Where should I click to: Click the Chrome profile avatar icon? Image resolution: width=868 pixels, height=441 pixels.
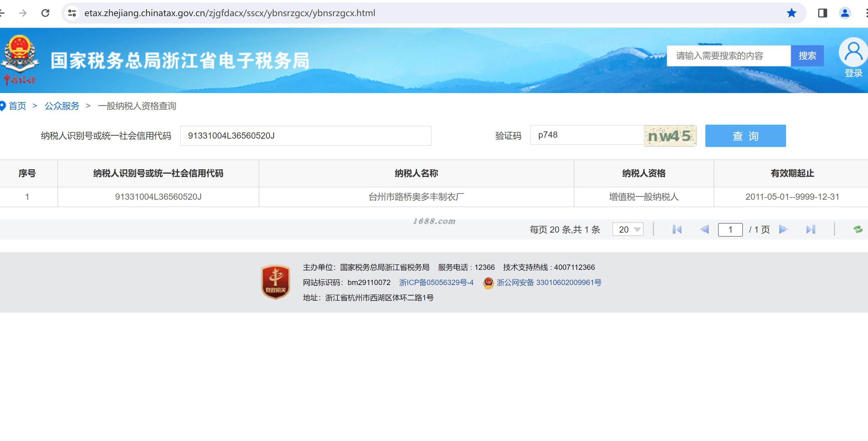pos(845,13)
